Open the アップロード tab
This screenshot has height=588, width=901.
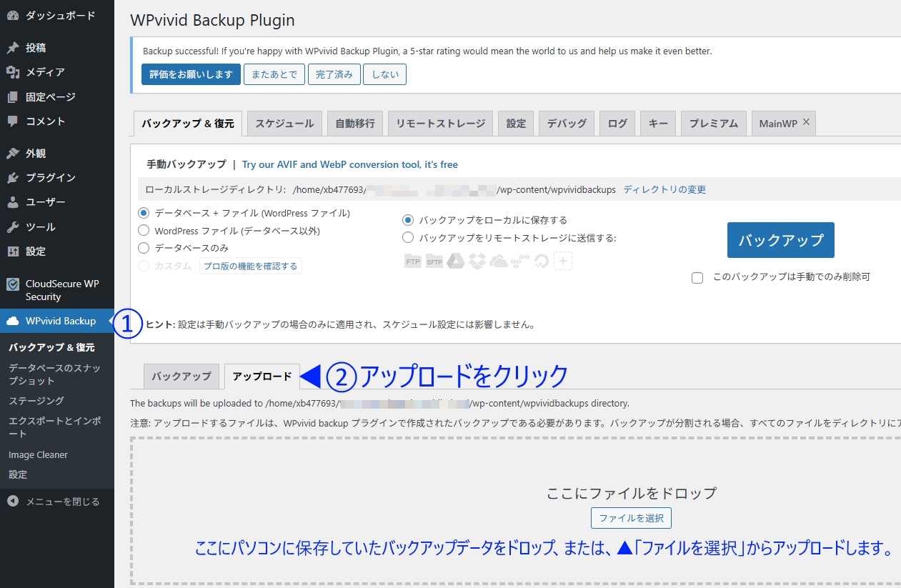click(262, 377)
